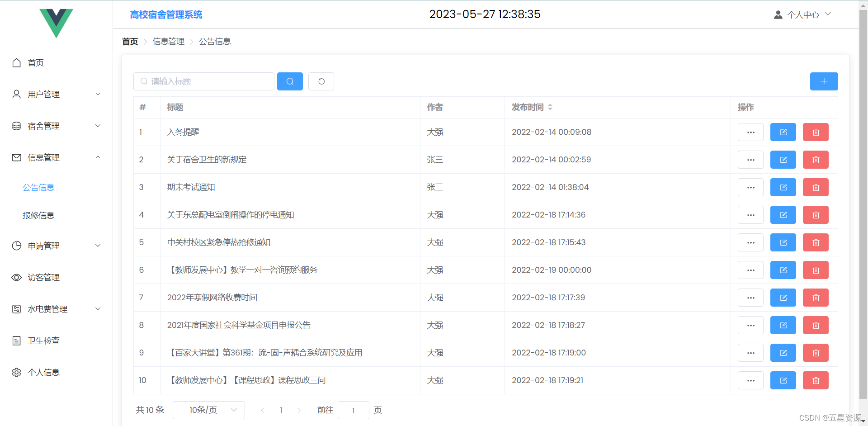Edit 教学一对一咨询预约服务 announcement
This screenshot has width=868, height=426.
click(x=783, y=270)
